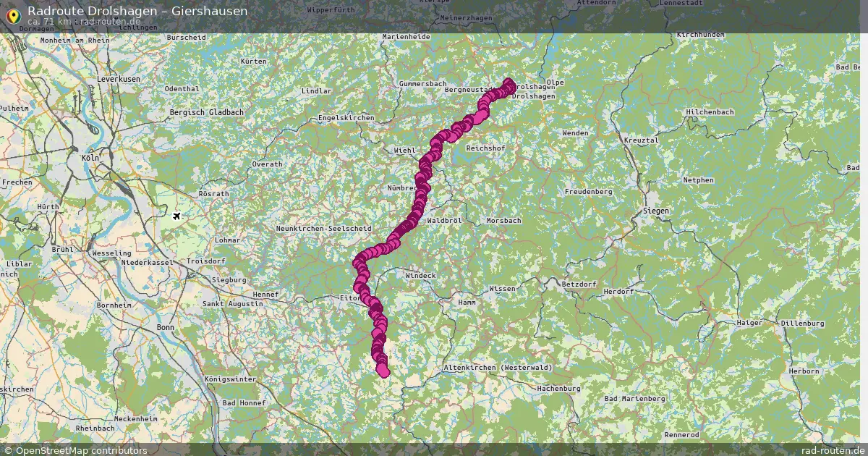Viewport: 868px width, 456px height.
Task: Click the Wiehl label
Action: tap(404, 151)
